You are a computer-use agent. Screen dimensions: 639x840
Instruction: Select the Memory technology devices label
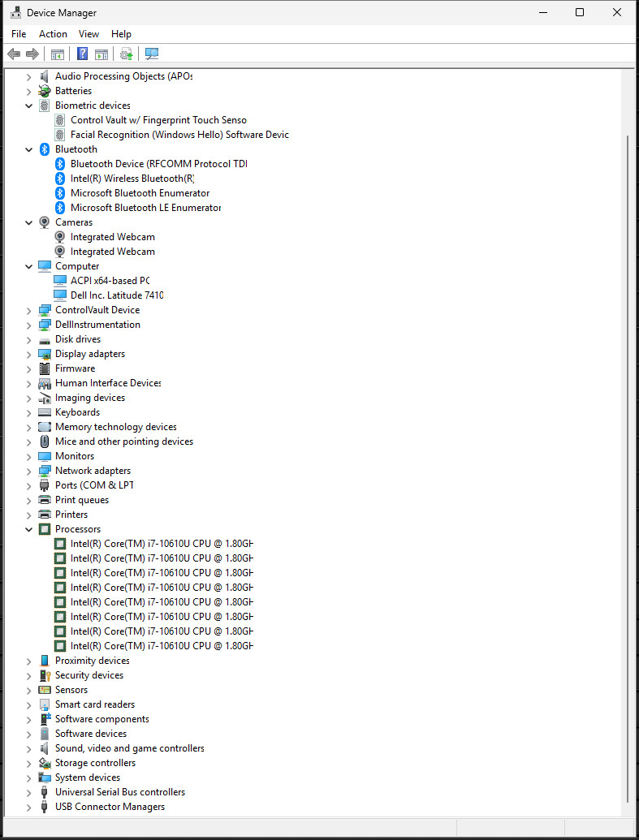[116, 427]
